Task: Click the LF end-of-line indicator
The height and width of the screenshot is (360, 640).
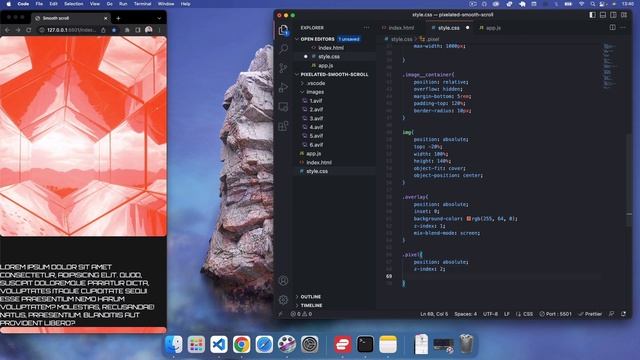Action: pyautogui.click(x=507, y=314)
